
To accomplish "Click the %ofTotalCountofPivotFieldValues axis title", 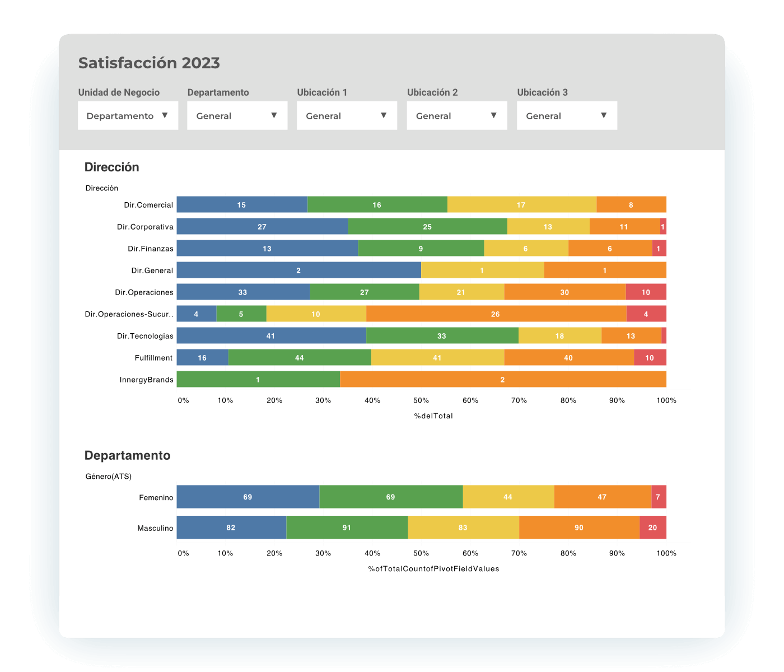I will click(433, 569).
